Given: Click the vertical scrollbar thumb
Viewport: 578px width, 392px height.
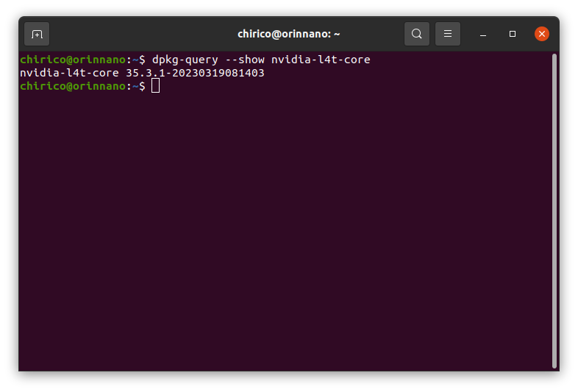Looking at the screenshot, I should click(554, 210).
